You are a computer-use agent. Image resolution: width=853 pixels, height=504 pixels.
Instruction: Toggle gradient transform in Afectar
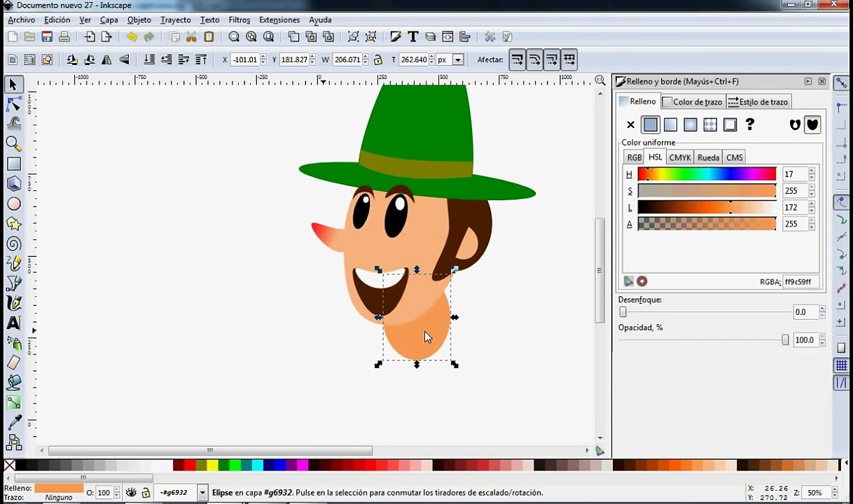pos(552,59)
